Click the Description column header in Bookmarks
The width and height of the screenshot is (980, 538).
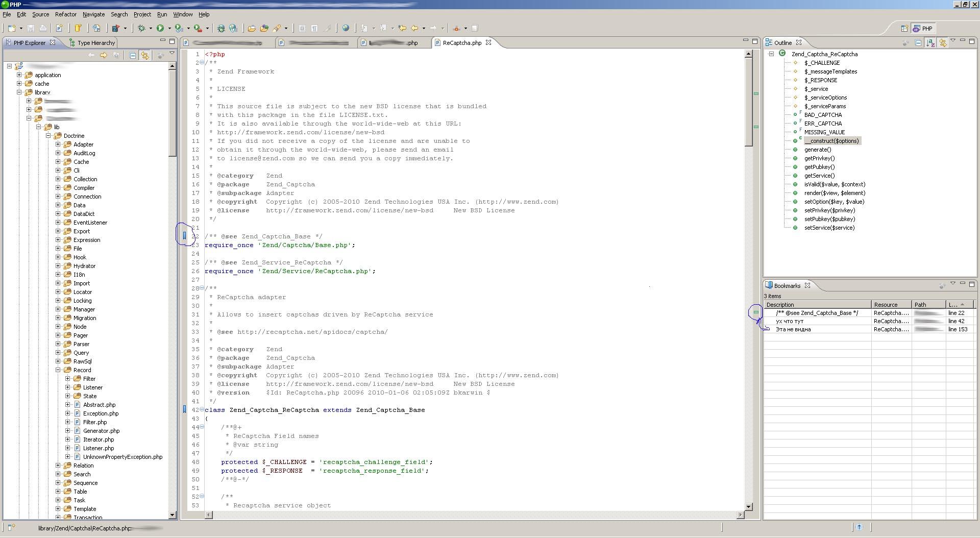coord(818,305)
